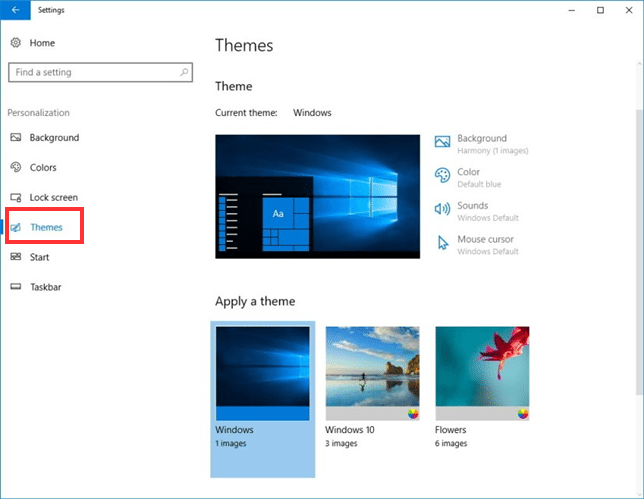
Task: Open Mouse cursor Windows Default option
Action: (476, 245)
